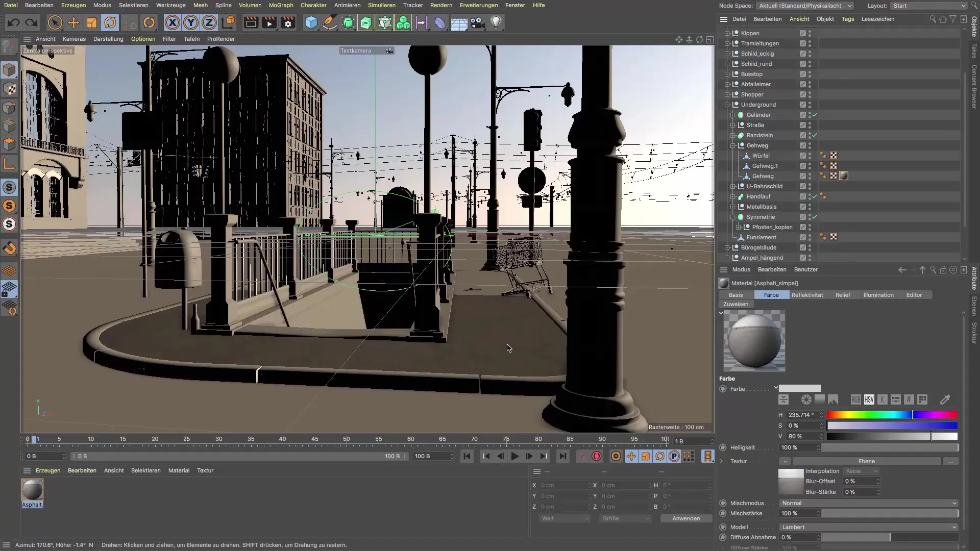Viewport: 980px width, 551px height.
Task: Toggle X axis lock button
Action: (173, 22)
